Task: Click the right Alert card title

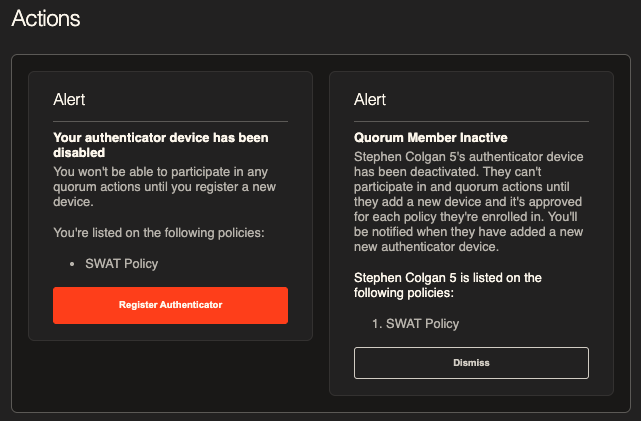Action: coord(370,99)
